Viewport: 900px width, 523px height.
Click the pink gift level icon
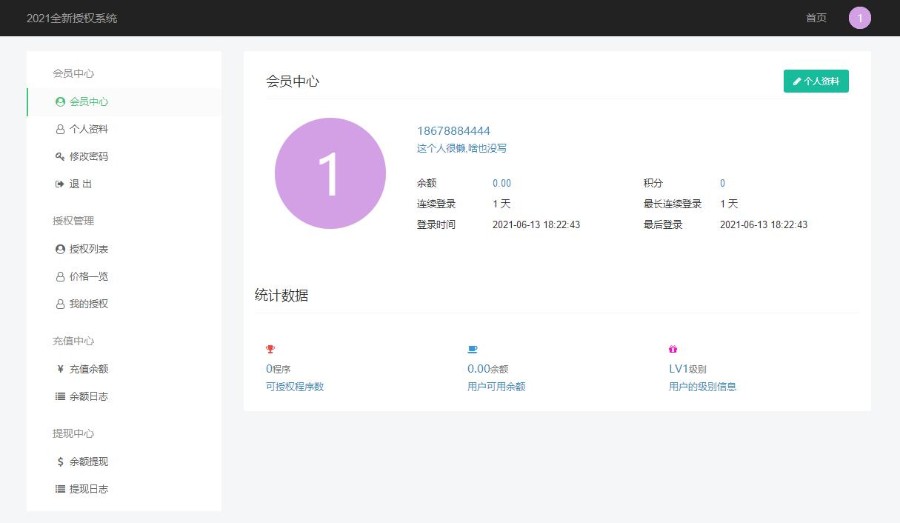coord(673,349)
